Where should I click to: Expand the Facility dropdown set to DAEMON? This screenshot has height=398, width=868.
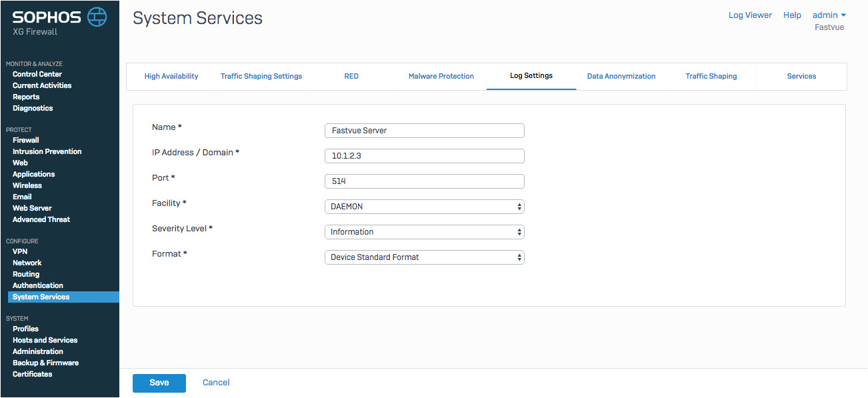[424, 207]
